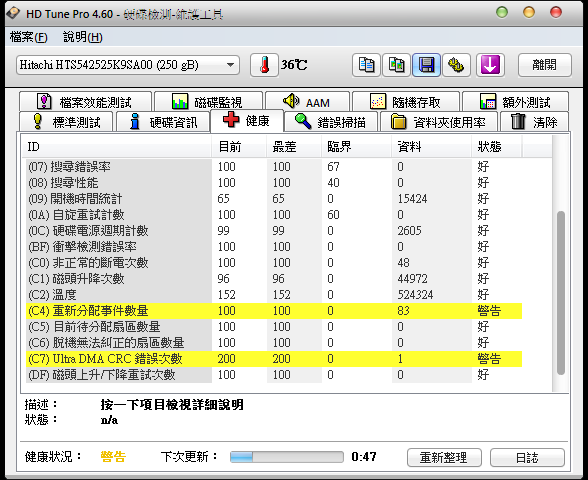The image size is (588, 480).
Task: Click the HD Tune app icon in title bar
Action: pyautogui.click(x=14, y=13)
